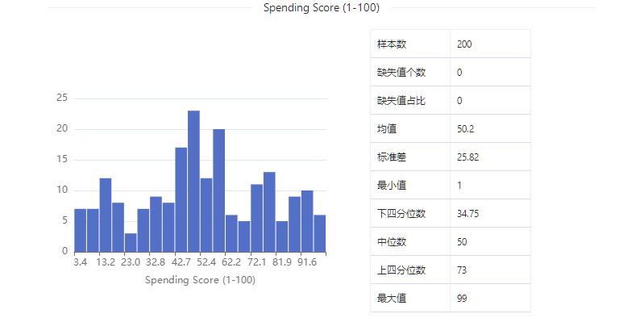Image resolution: width=644 pixels, height=318 pixels.
Task: Click the histogram bar with height 17
Action: (181, 199)
